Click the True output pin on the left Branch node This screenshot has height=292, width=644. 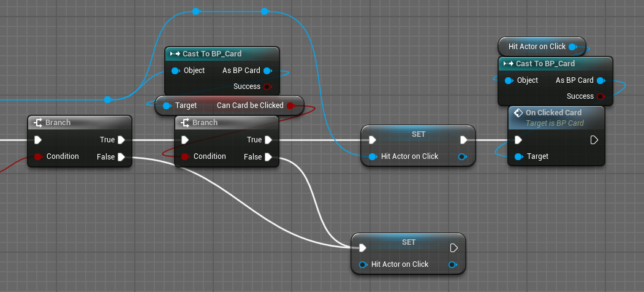click(121, 140)
